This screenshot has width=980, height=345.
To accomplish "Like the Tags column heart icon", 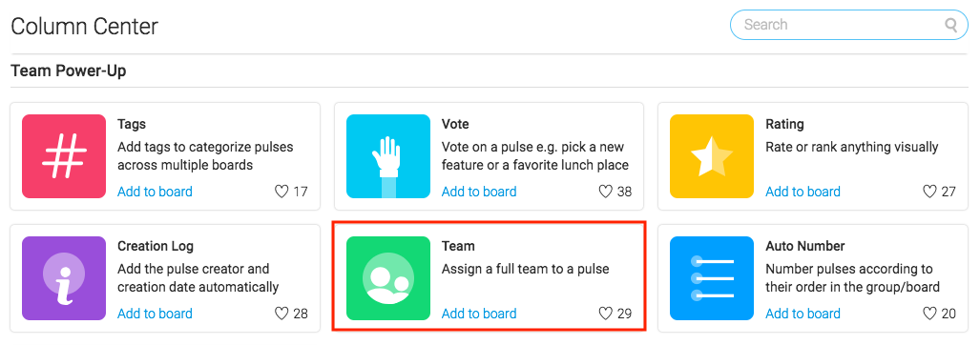I will point(281,192).
